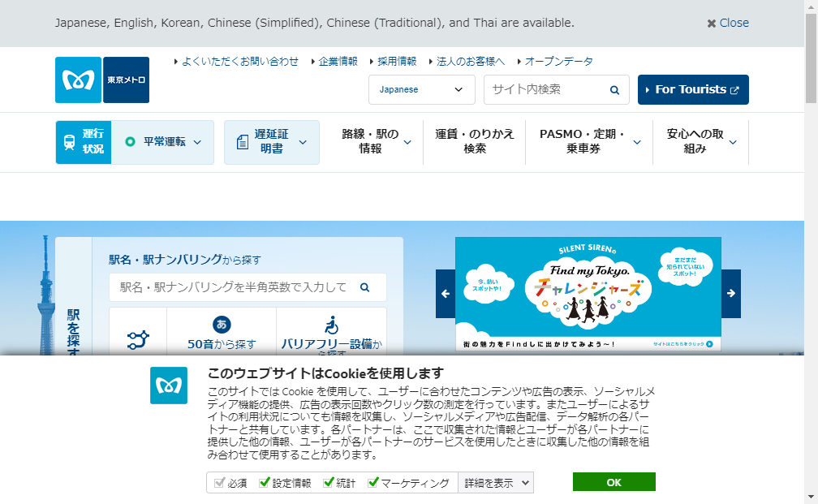Click the Cookie banner Tokyo Metro logo

pos(168,385)
